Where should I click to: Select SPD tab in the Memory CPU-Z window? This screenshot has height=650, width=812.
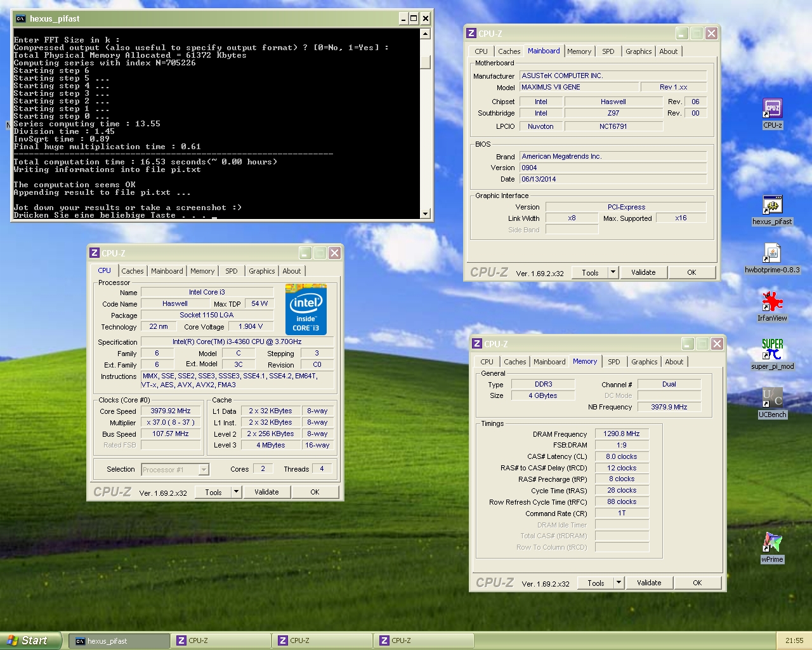click(x=614, y=362)
